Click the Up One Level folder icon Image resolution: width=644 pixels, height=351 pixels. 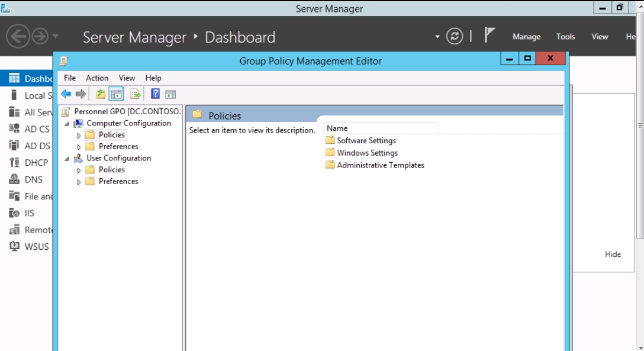click(x=101, y=94)
